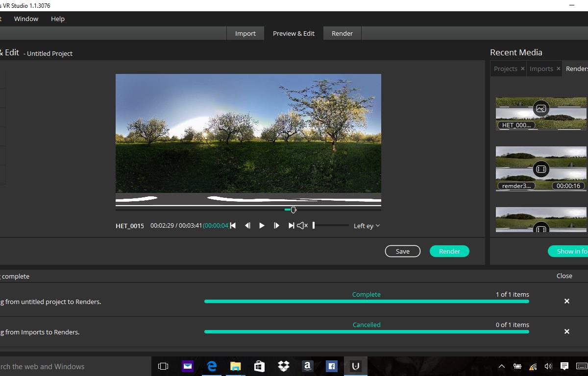588x376 pixels.
Task: Select the Preview & Edit tab
Action: (x=294, y=33)
